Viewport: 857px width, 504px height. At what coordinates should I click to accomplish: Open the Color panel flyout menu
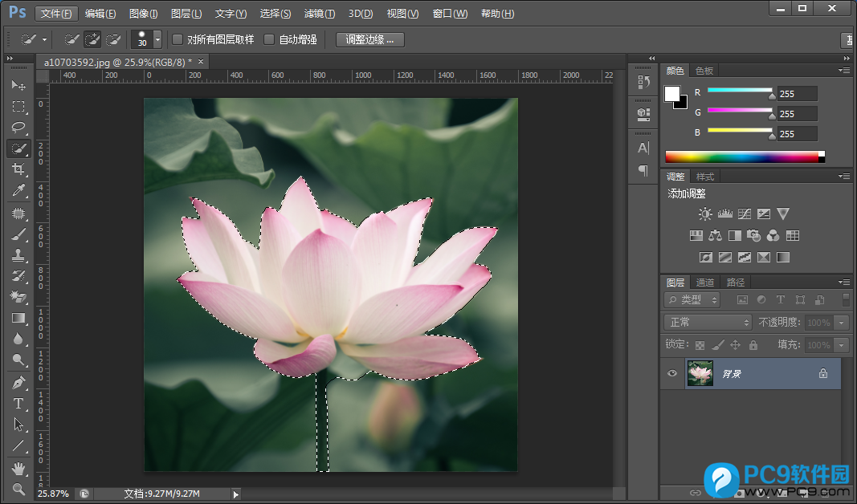pos(844,71)
